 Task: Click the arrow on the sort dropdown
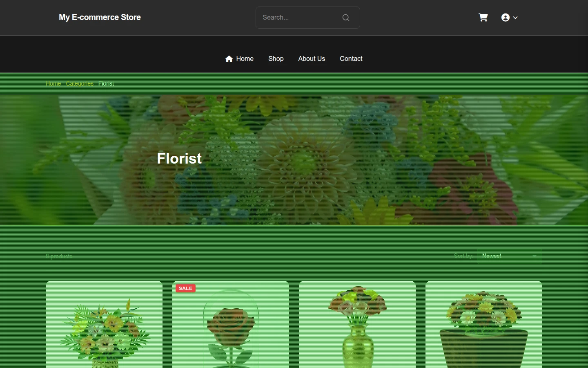point(534,256)
